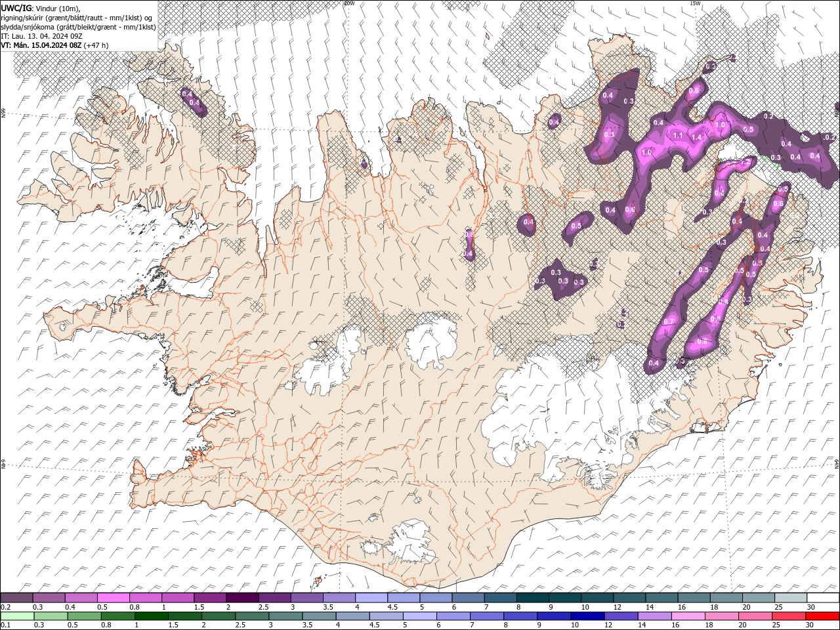Click the 'slydda/snjókoma' legend description line
Viewport: 840px width, 630px height.
(78, 27)
